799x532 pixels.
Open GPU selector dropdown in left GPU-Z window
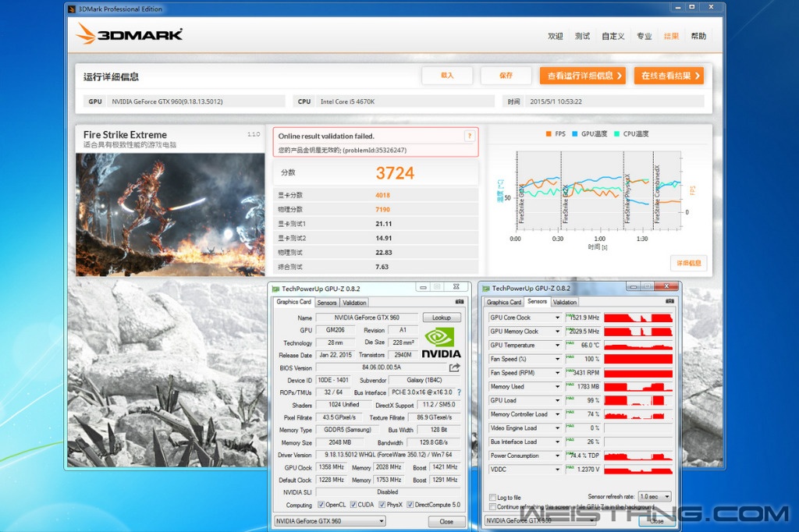coord(330,521)
